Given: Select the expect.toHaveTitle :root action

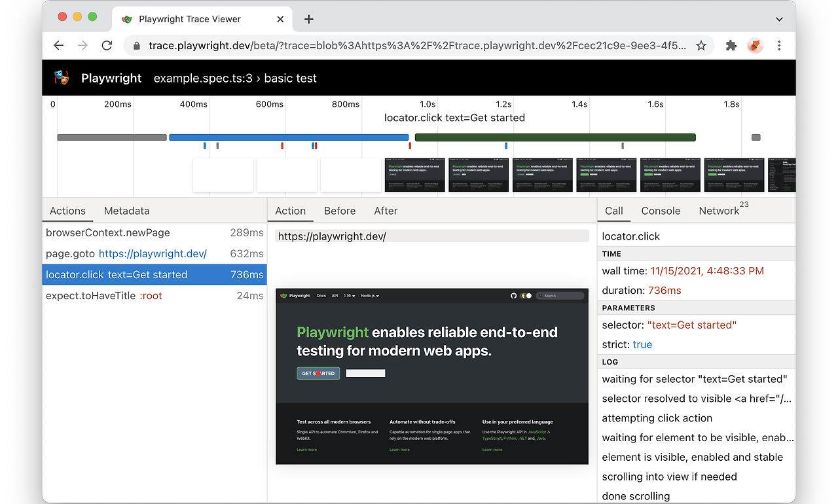Looking at the screenshot, I should coord(155,296).
